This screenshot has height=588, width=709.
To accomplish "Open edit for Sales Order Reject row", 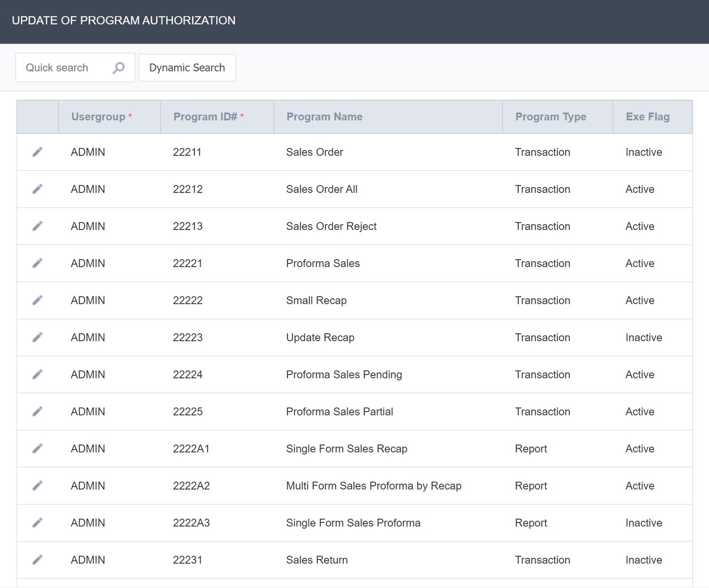I will point(38,226).
